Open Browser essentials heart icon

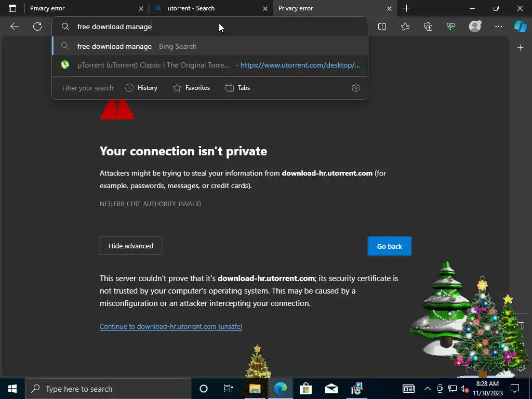click(x=451, y=26)
